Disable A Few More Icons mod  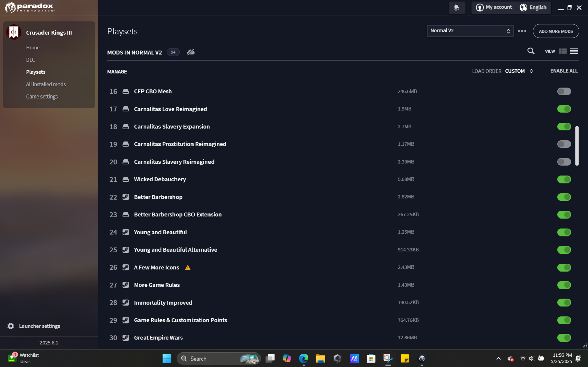click(564, 267)
